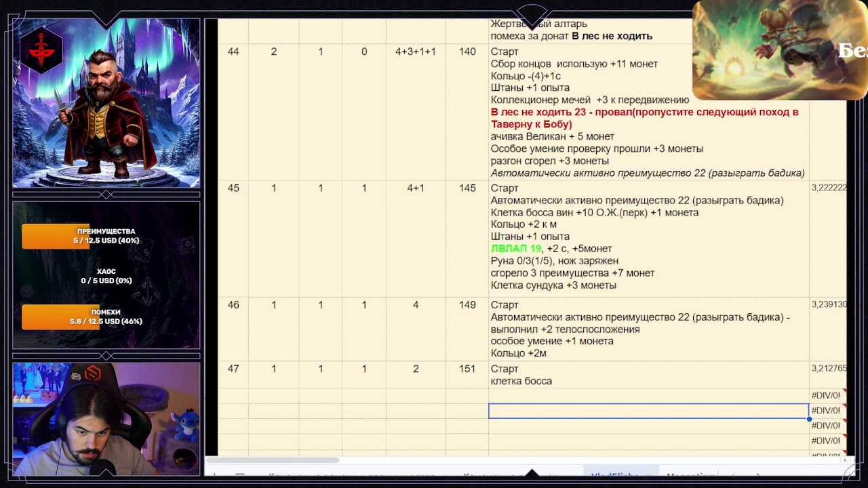
Task: Select the cell showing 3,239130
Action: [x=828, y=329]
